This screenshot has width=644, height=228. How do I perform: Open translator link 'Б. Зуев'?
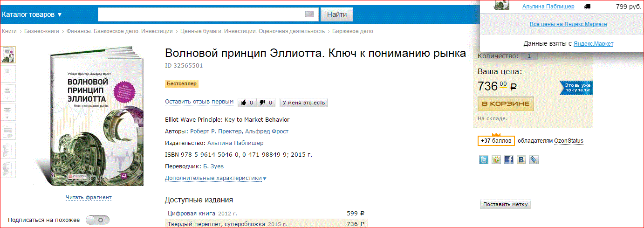213,166
